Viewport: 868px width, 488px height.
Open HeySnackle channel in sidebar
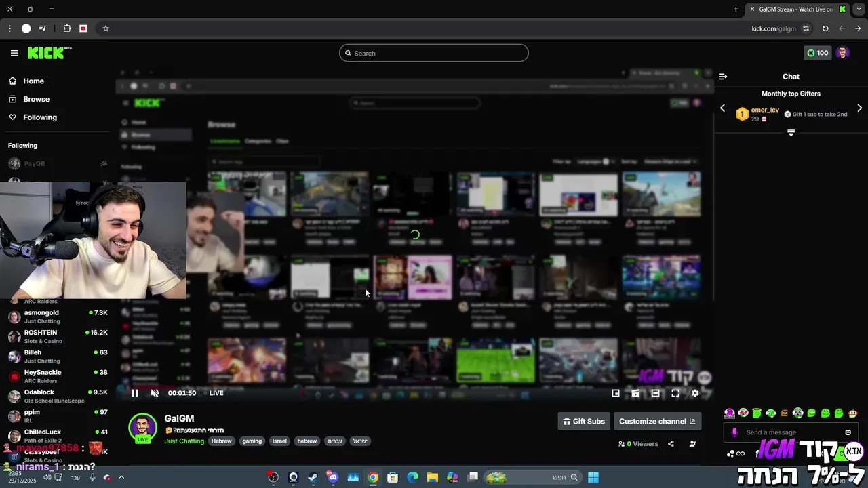coord(57,376)
